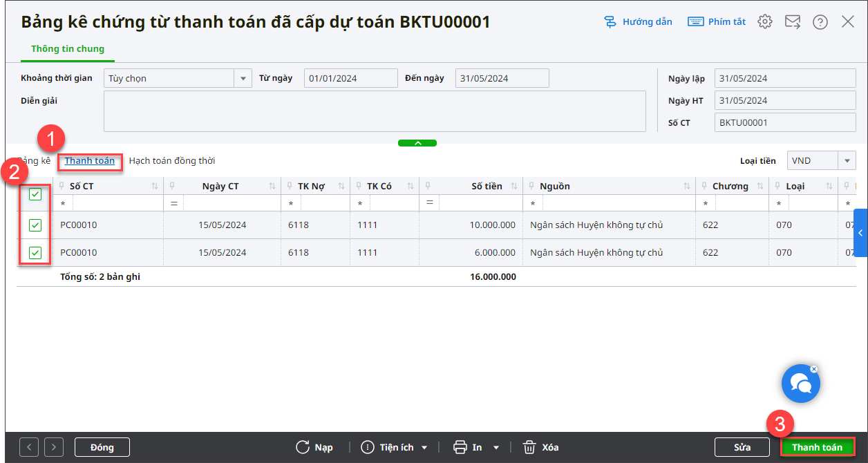Open the Khoảng thời gian dropdown
Viewport: 868px width, 463px height.
243,79
